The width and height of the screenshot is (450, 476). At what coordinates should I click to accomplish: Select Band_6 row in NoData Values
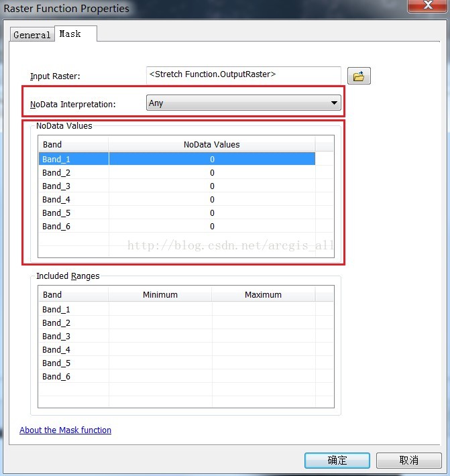pos(177,226)
